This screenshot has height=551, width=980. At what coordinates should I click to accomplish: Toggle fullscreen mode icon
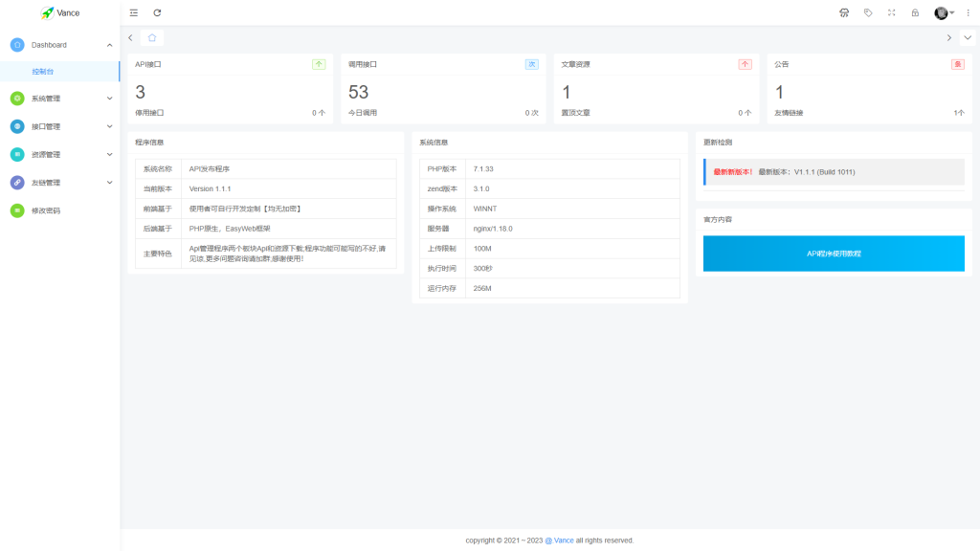[x=892, y=12]
